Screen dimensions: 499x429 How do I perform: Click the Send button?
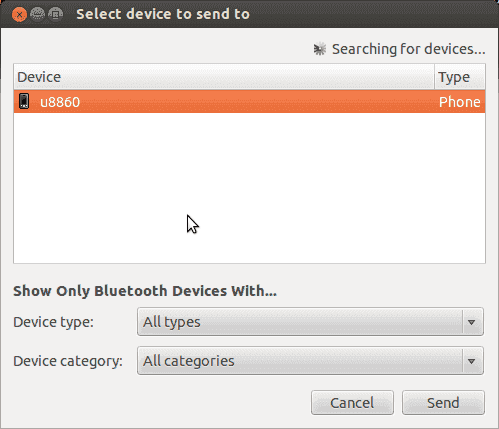(443, 403)
